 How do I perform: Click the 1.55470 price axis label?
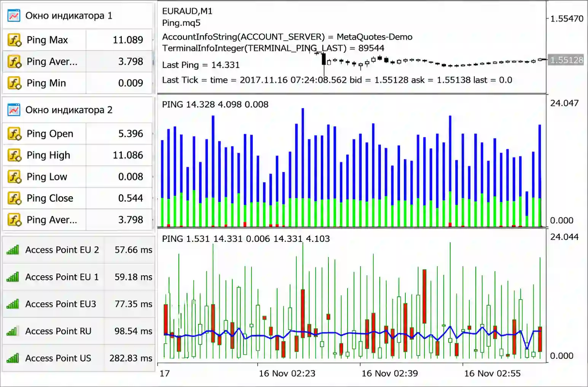point(567,19)
